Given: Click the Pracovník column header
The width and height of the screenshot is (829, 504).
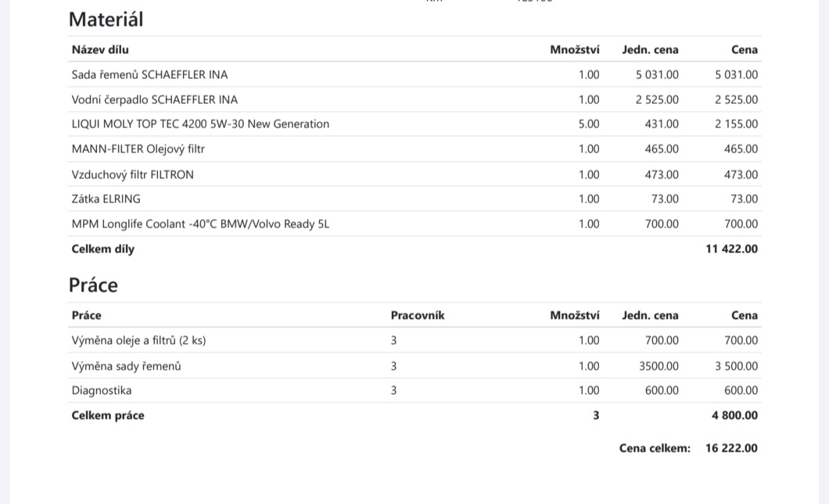Looking at the screenshot, I should coord(418,316).
